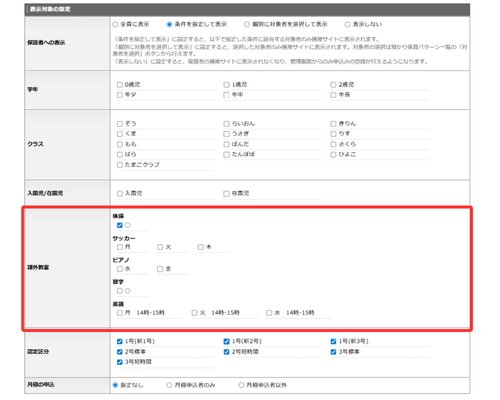Uncheck the 3号短時間 checkbox
The image size is (500, 400).
coord(120,362)
